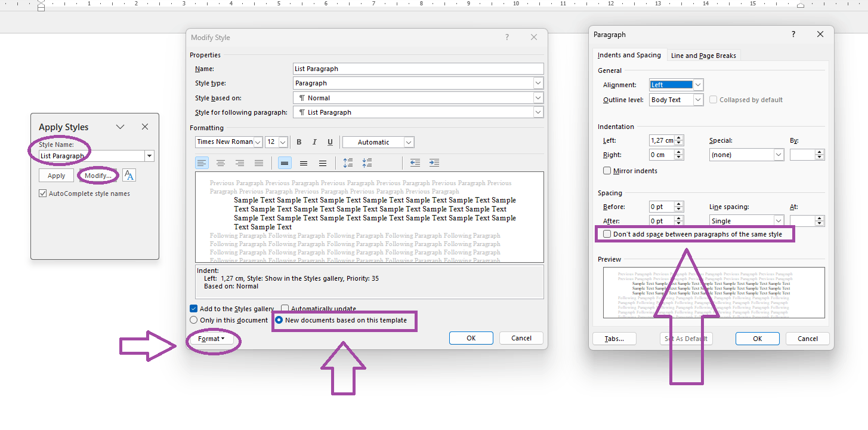Toggle Collapsed by default checkbox
Screen dimensions: 868x430
pos(713,100)
